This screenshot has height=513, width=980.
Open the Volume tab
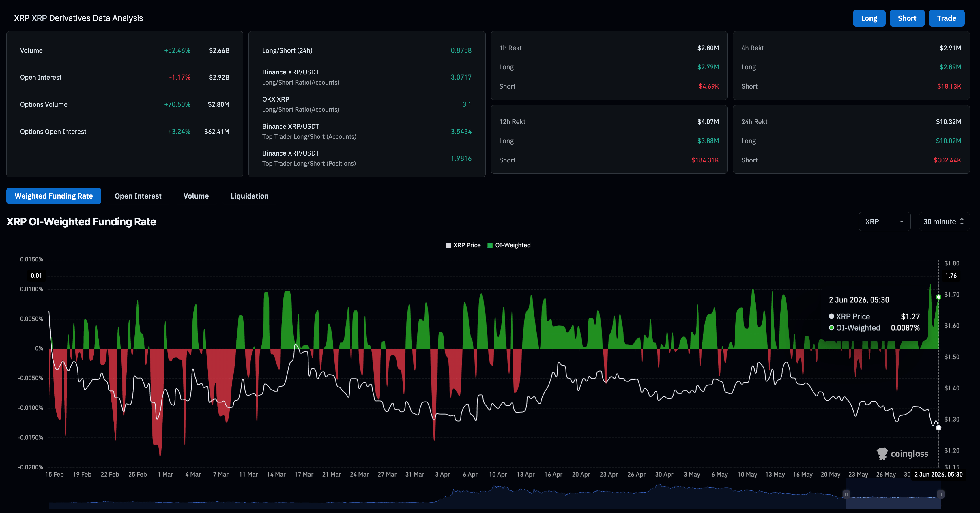[196, 196]
